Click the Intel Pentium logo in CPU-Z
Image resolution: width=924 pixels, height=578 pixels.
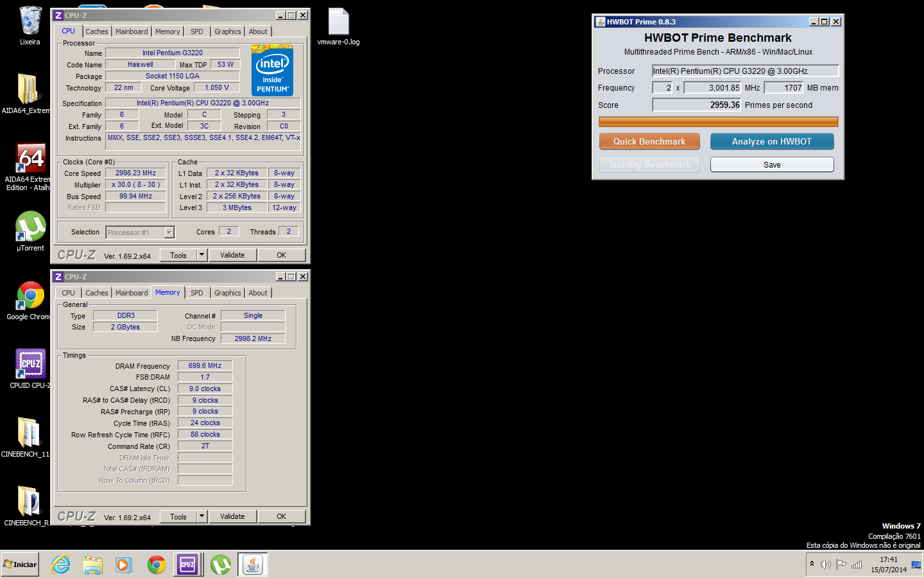(x=272, y=70)
